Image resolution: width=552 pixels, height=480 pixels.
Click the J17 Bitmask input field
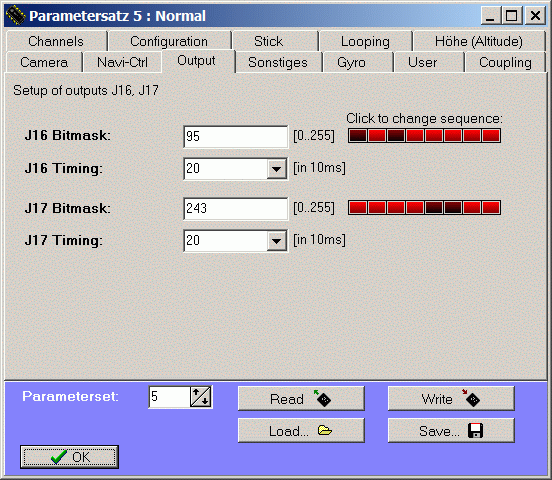tap(236, 208)
